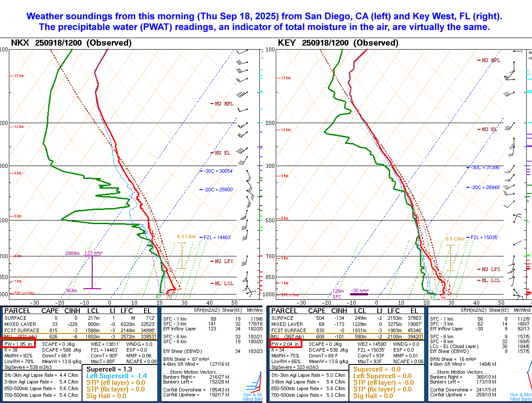532x403 pixels.
Task: Click the '6.3 C/km' lapse rate label
Action: [x=186, y=236]
